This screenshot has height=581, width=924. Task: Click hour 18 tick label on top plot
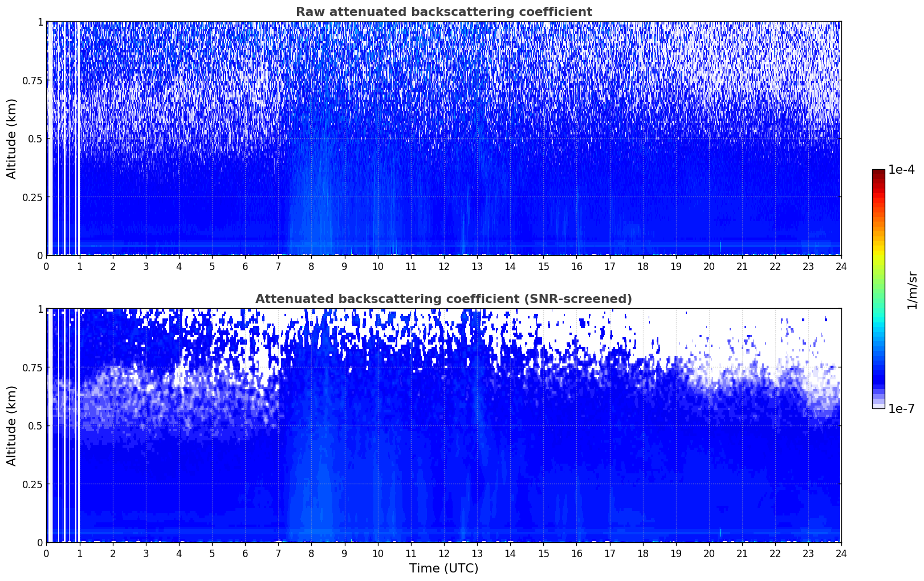tap(642, 266)
